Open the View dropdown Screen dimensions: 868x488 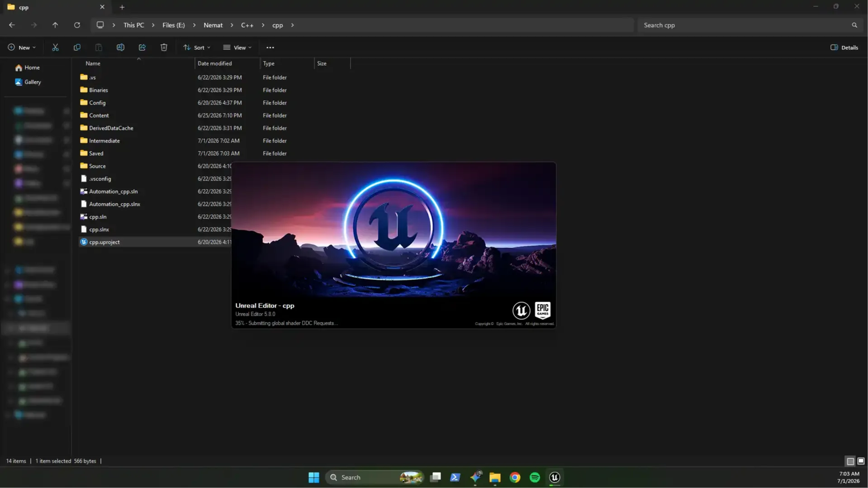coord(237,47)
